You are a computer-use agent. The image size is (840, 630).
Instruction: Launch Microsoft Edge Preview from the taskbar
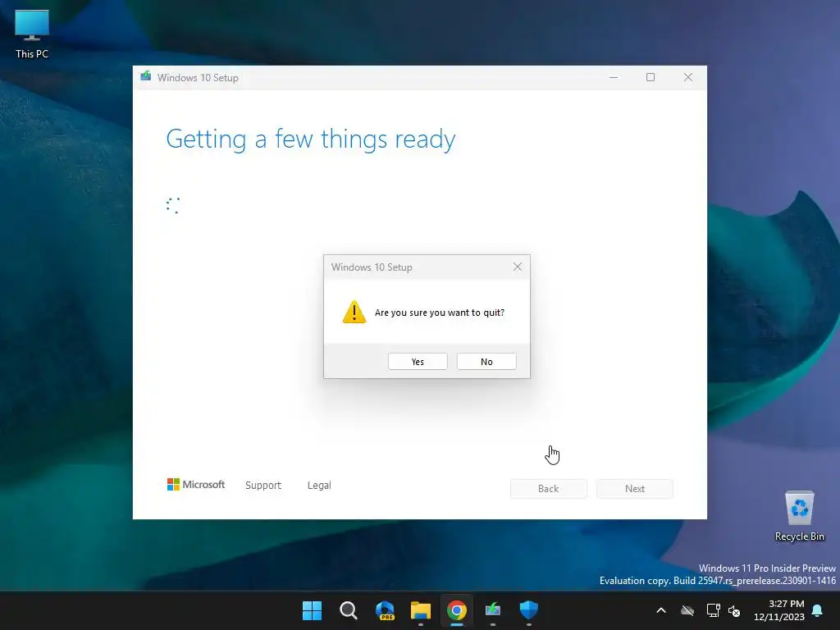pyautogui.click(x=385, y=610)
